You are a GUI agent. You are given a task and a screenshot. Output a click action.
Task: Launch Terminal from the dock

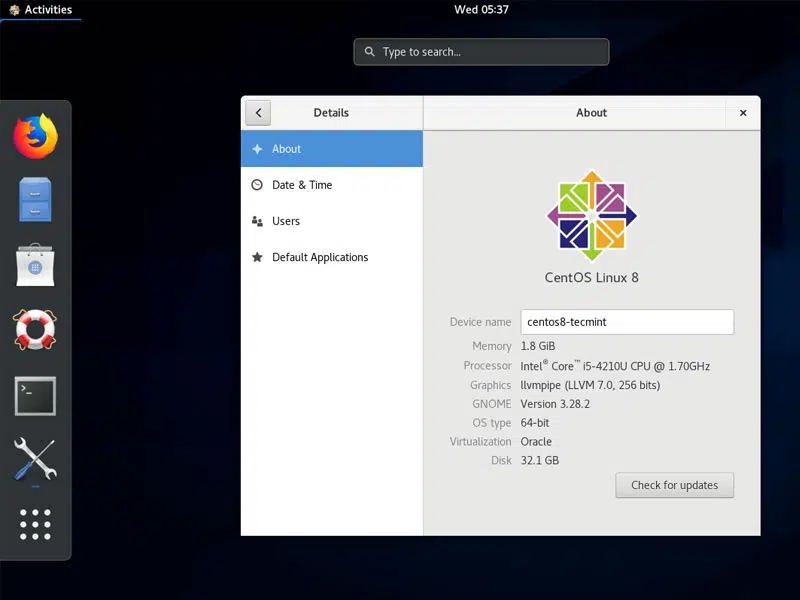click(35, 396)
